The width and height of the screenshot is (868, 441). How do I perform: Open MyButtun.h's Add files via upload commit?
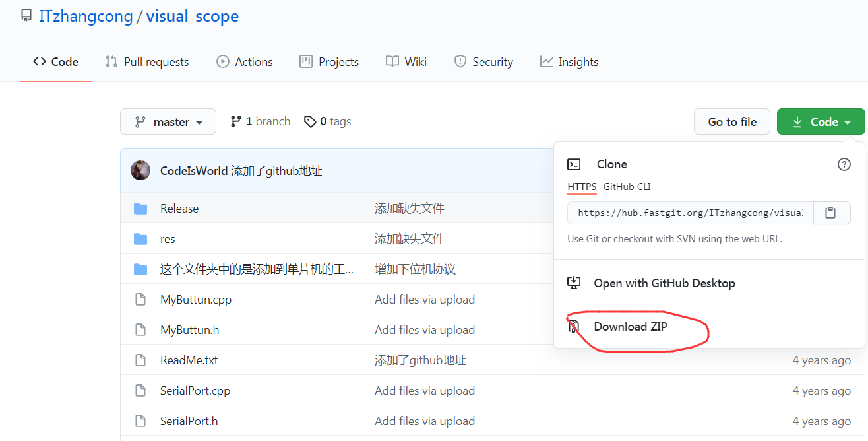[x=425, y=330]
